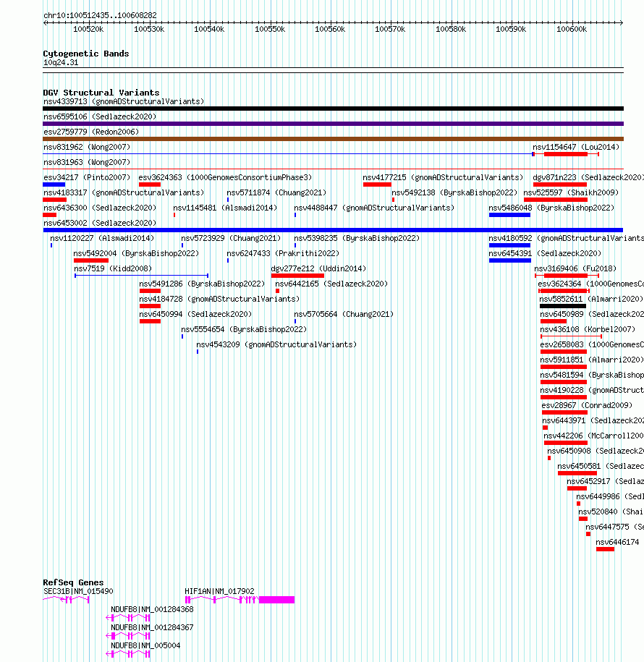
Task: Click the nsv6450989 variant label
Action: 592,314
